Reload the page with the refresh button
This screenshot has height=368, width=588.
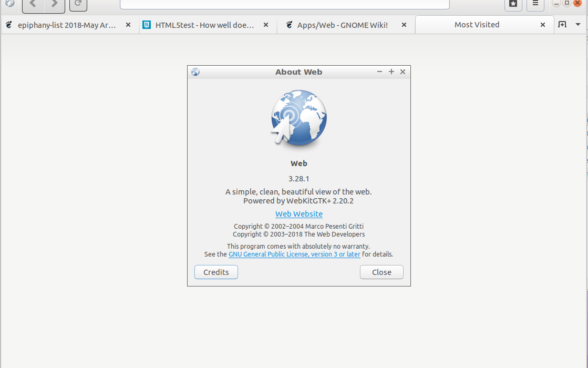78,4
